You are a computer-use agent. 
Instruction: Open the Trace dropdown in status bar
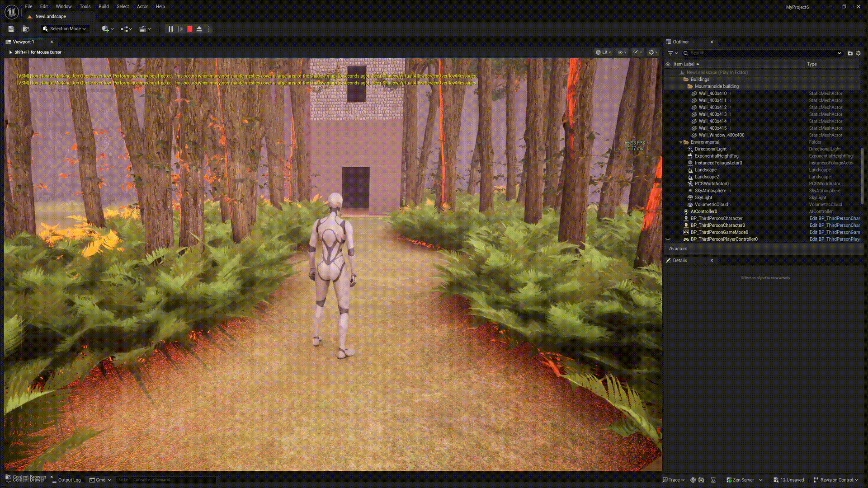point(674,480)
